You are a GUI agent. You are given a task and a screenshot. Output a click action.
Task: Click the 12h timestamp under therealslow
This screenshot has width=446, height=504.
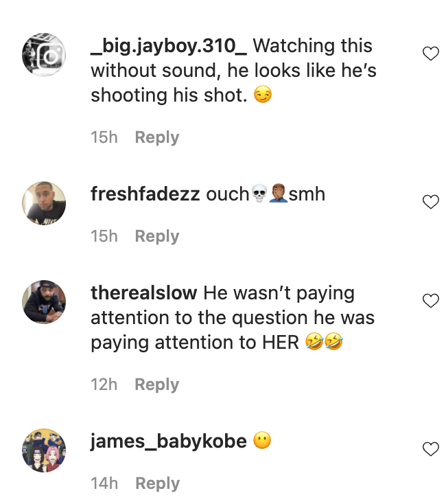[x=104, y=385]
